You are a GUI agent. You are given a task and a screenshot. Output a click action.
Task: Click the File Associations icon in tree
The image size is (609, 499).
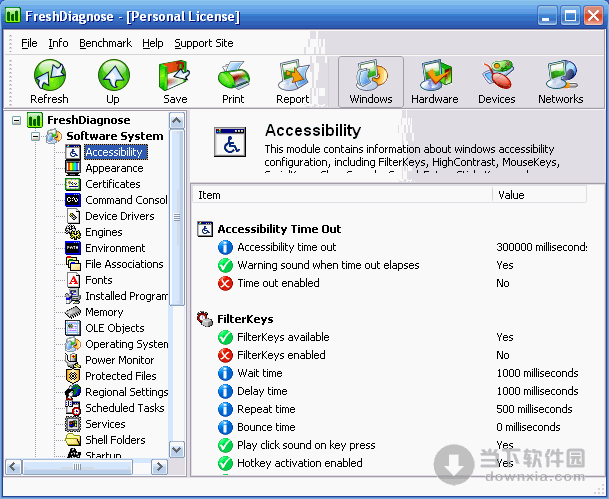tap(73, 264)
